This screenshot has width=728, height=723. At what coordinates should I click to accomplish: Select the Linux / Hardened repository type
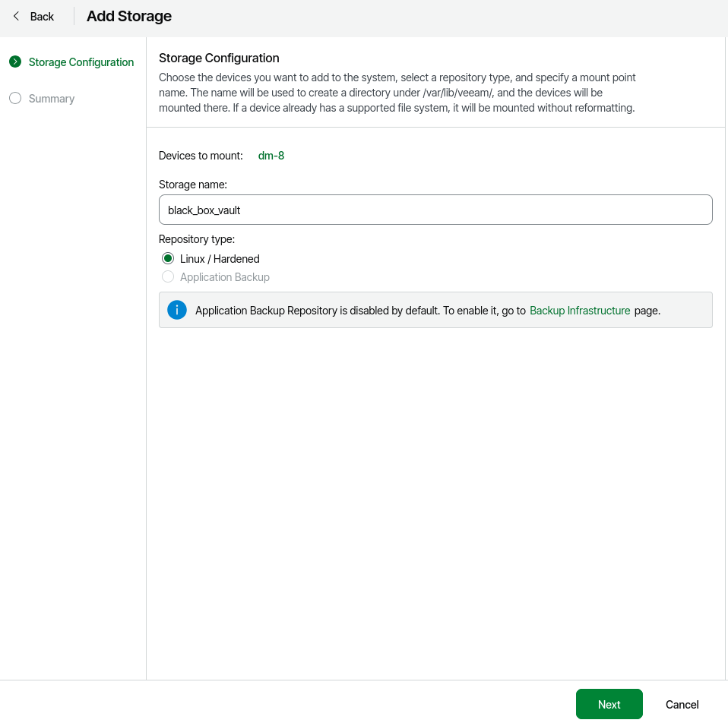click(x=210, y=258)
